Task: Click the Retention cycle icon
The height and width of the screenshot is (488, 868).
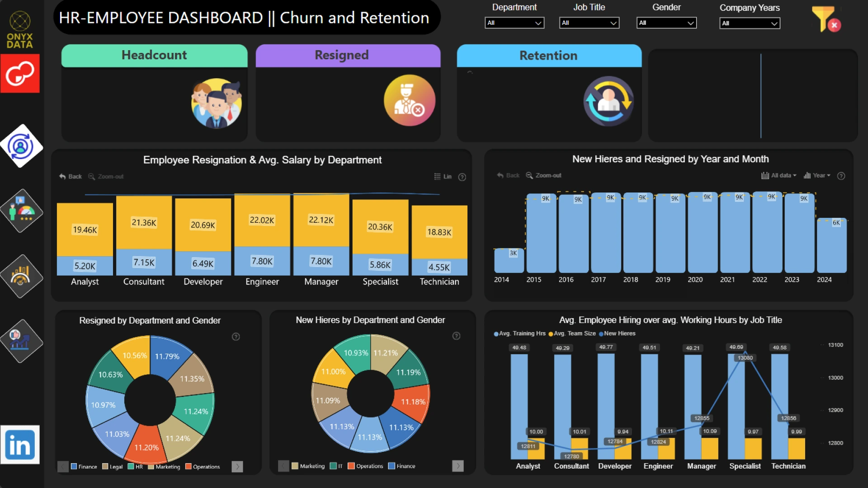Action: 609,101
